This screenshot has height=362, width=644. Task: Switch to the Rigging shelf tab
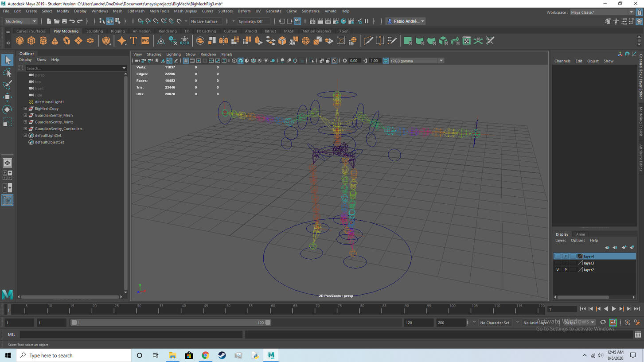117,31
